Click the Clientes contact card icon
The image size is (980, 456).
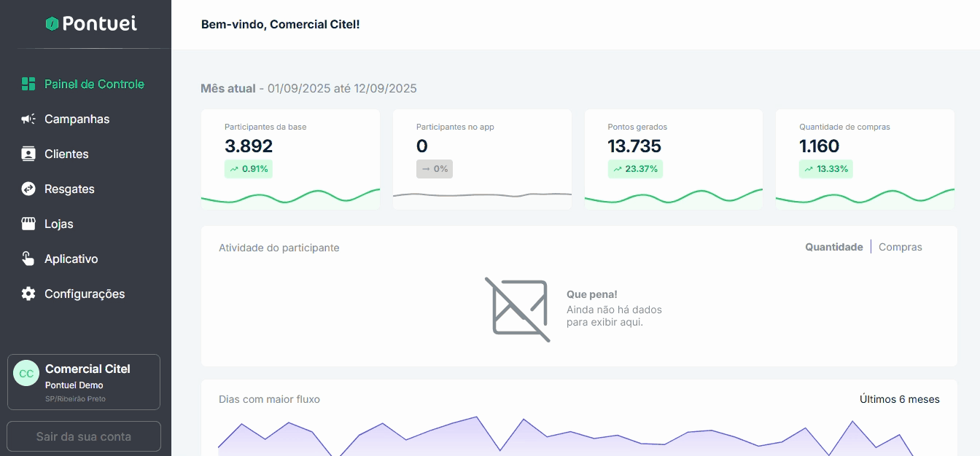28,154
